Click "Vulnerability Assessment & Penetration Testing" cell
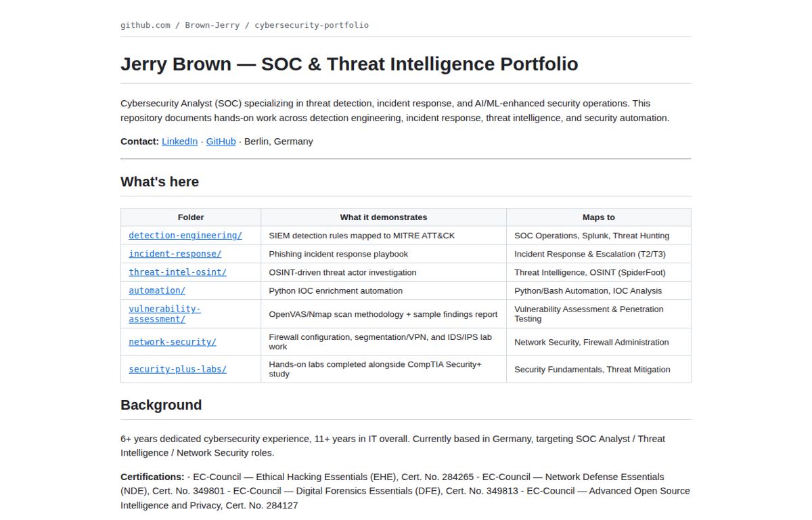The image size is (812, 520). [x=599, y=314]
